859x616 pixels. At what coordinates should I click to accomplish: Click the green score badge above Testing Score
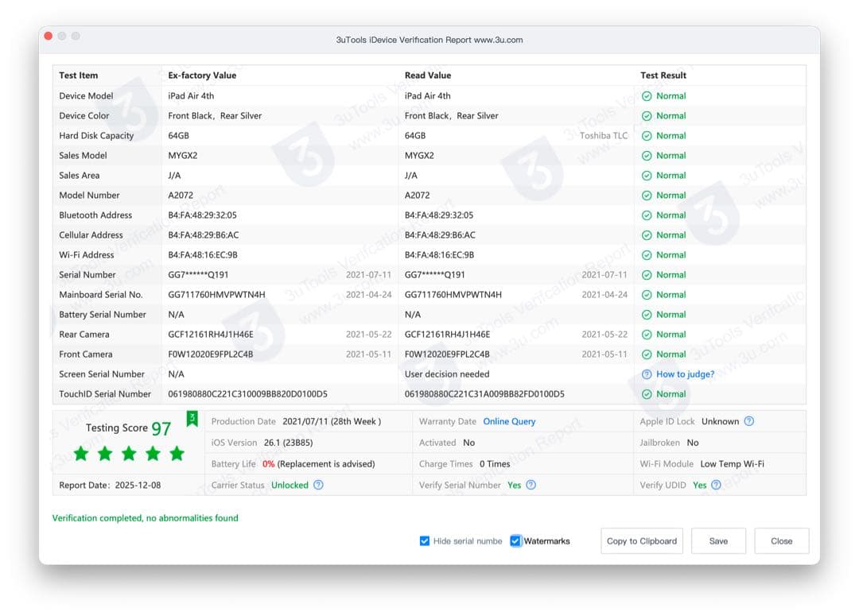189,419
